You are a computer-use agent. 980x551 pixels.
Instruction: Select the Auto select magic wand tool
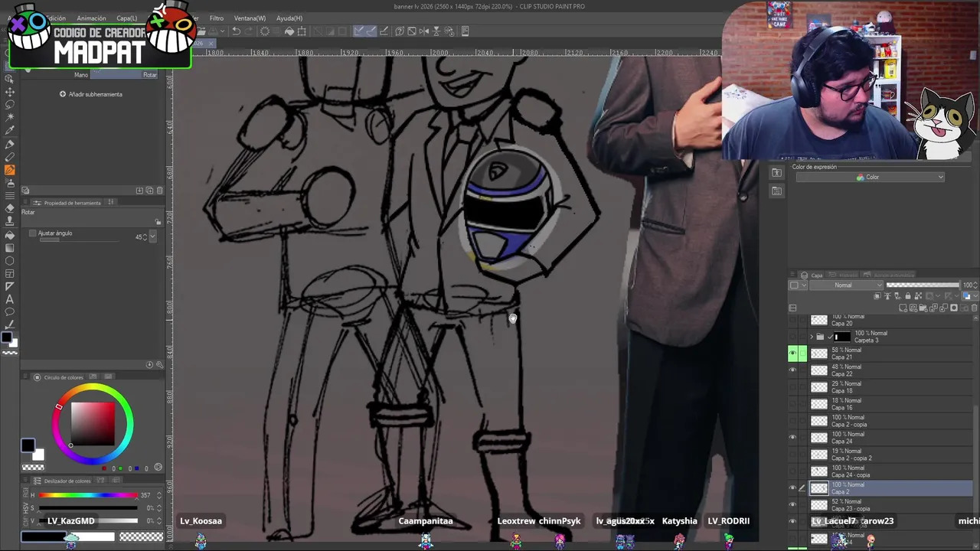(9, 118)
